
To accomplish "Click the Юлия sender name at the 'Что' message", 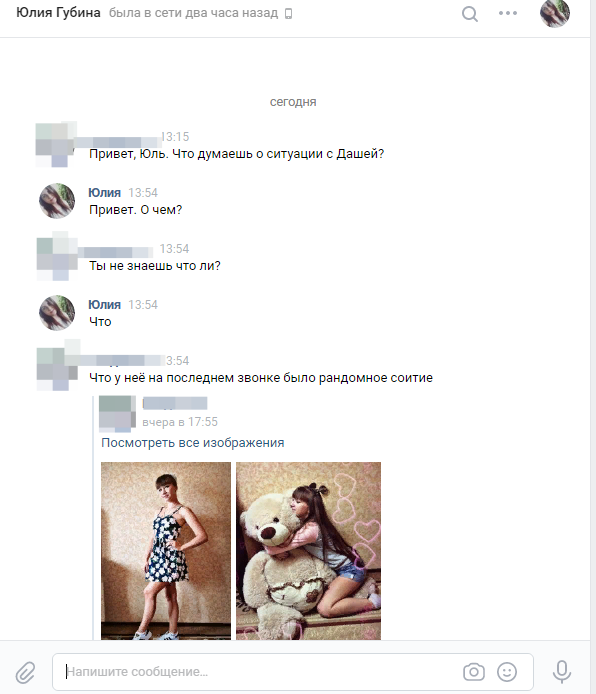I will tap(104, 305).
